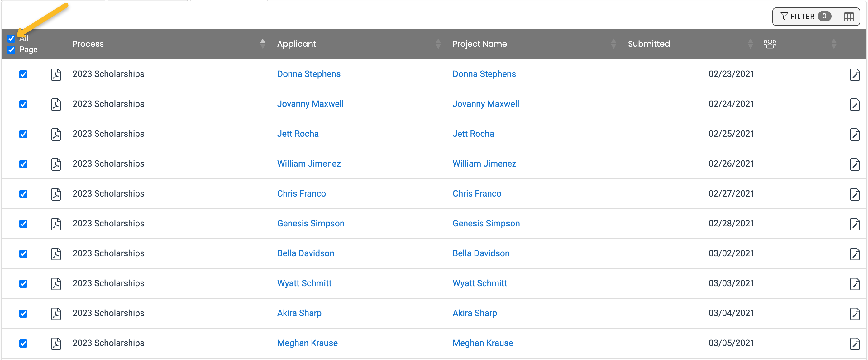Click edit document icon for Jovanny Maxwell
The image size is (868, 360).
[854, 104]
